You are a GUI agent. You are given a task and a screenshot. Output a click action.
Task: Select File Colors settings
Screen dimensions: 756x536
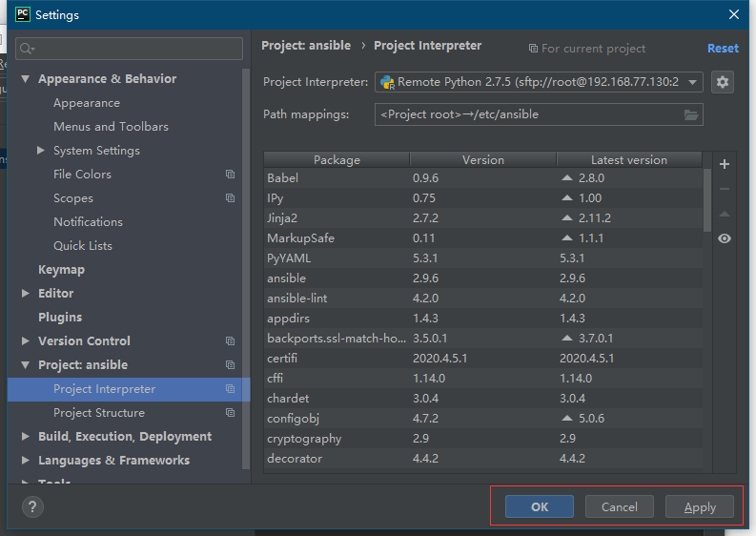coord(82,175)
